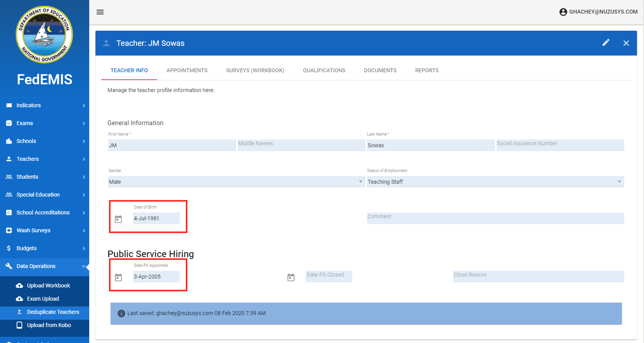
Task: Click the Social Insurance Number field
Action: click(x=560, y=145)
